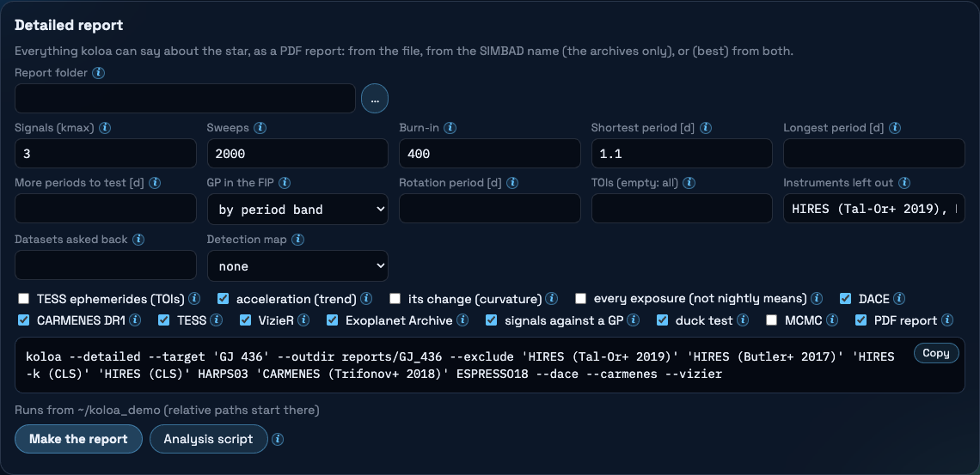
Task: Enable its change (curvature) checkbox
Action: (x=395, y=299)
